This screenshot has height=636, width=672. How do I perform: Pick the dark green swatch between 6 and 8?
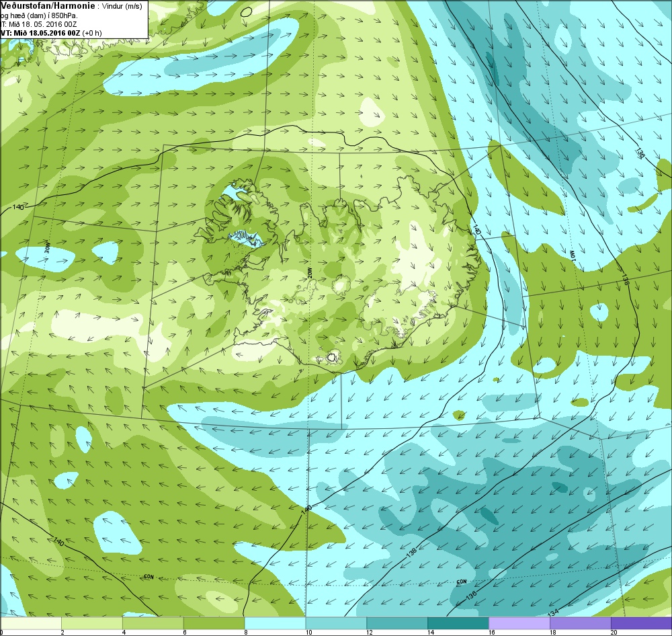click(x=214, y=623)
